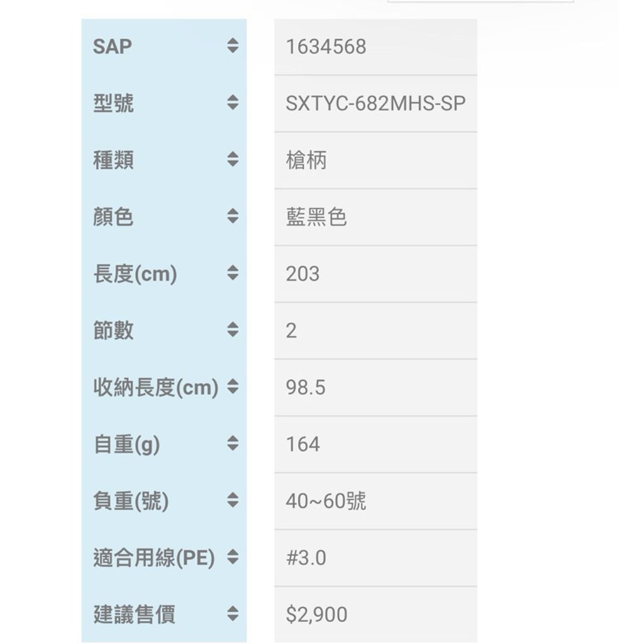Click the sort icon beside 型號
This screenshot has height=644, width=644.
click(x=233, y=103)
